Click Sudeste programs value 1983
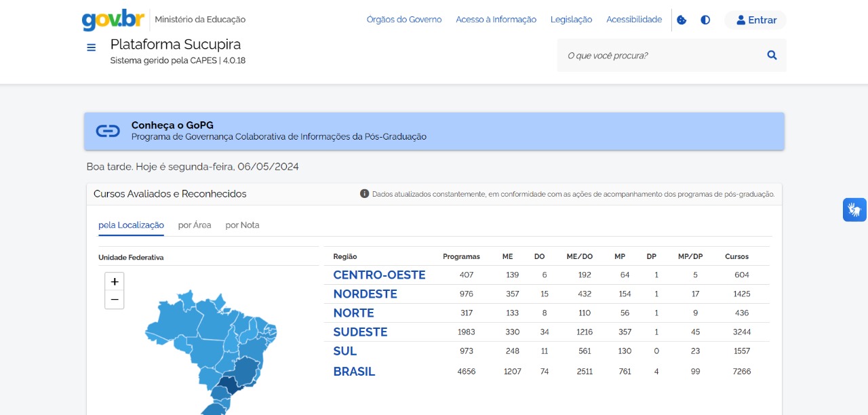This screenshot has height=415, width=868. (467, 332)
